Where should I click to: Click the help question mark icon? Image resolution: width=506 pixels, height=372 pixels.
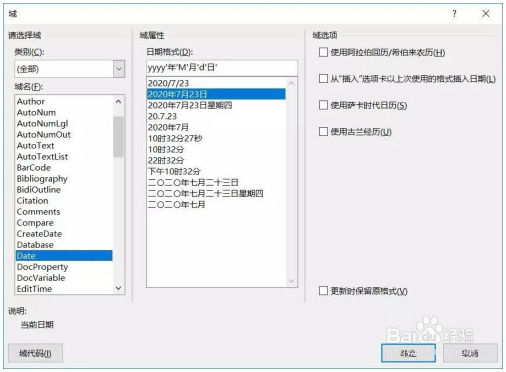tap(454, 14)
